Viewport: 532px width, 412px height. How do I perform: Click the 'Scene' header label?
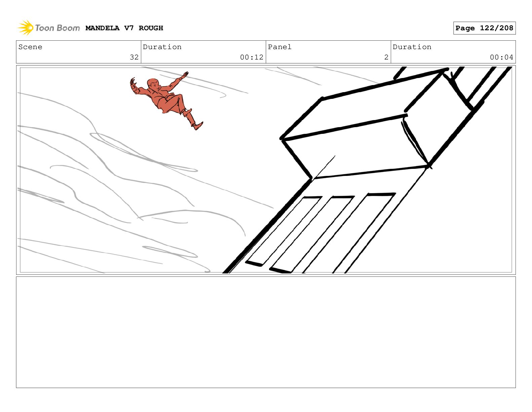tap(30, 47)
